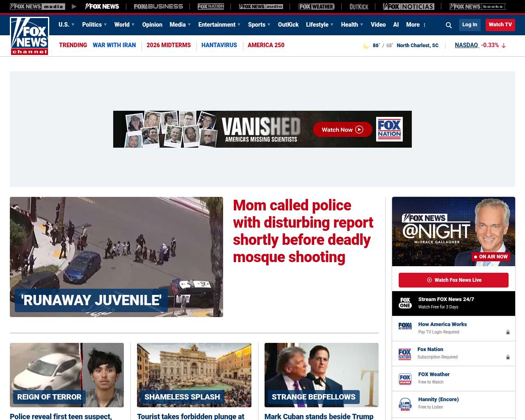Viewport: 525px width, 420px height.
Task: Open Fox Business in top network bar
Action: [x=158, y=7]
